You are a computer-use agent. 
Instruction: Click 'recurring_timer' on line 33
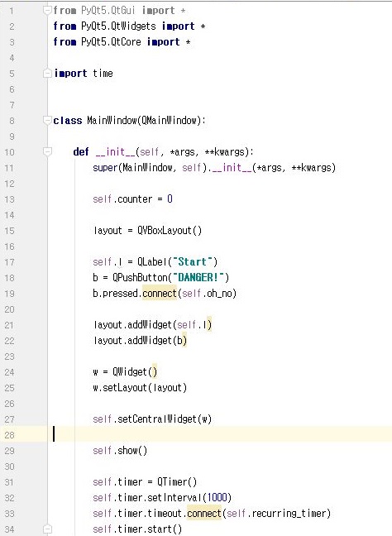pos(289,514)
